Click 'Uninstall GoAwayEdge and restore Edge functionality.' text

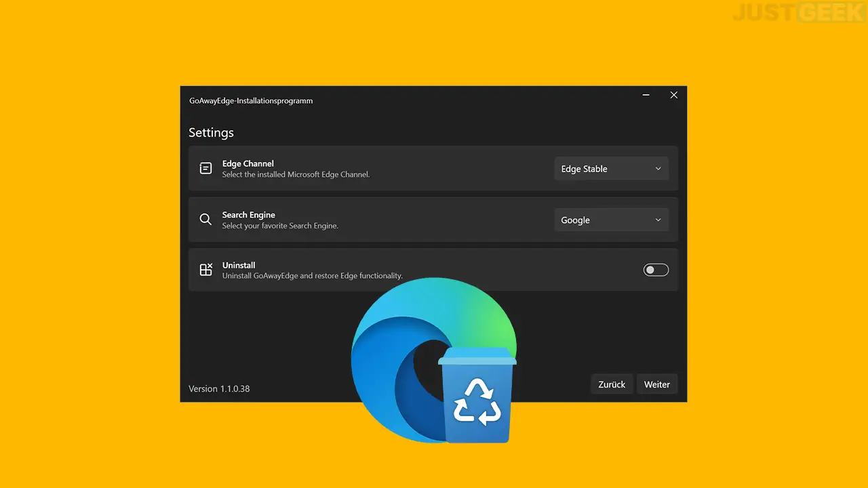(313, 276)
